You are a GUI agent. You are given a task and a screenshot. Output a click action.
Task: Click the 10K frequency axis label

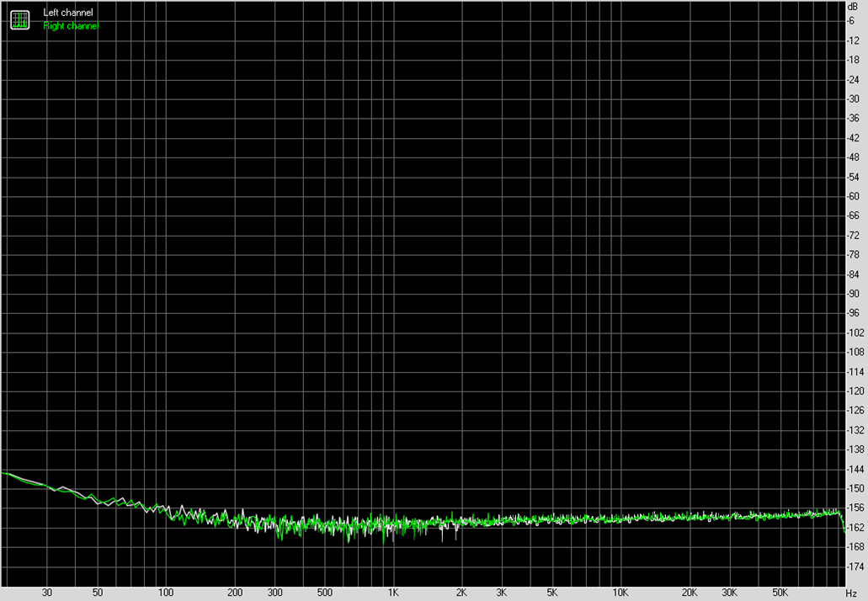[x=620, y=593]
